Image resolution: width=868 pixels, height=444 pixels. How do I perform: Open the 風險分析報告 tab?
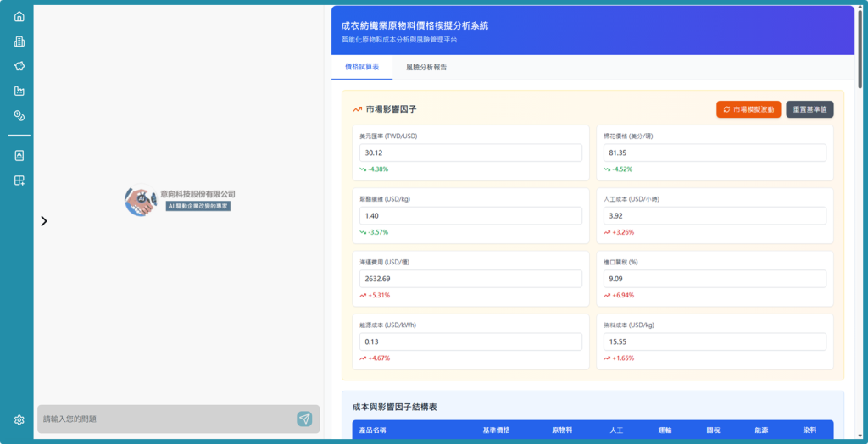click(x=426, y=67)
